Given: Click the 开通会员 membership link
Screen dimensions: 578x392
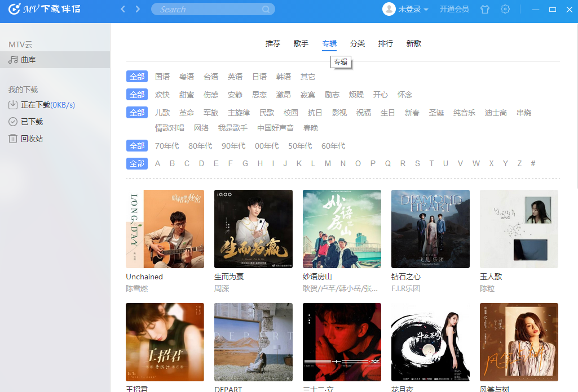Looking at the screenshot, I should tap(455, 9).
